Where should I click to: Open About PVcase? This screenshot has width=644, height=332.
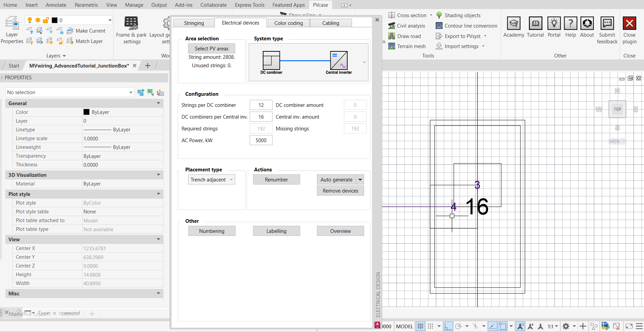click(587, 27)
